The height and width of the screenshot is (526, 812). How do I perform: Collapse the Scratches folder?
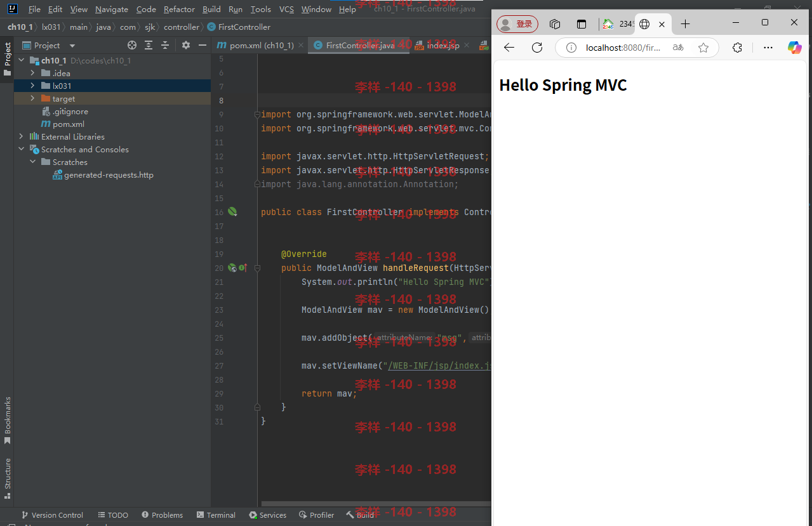click(32, 162)
